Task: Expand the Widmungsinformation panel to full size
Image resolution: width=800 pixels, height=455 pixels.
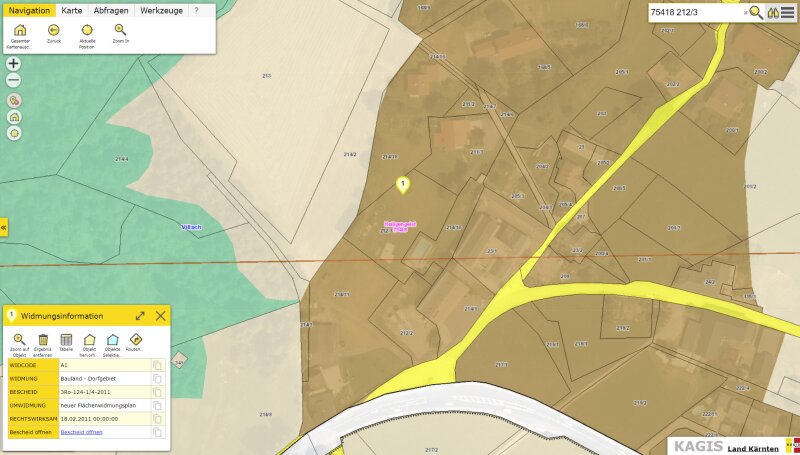Action: click(140, 315)
